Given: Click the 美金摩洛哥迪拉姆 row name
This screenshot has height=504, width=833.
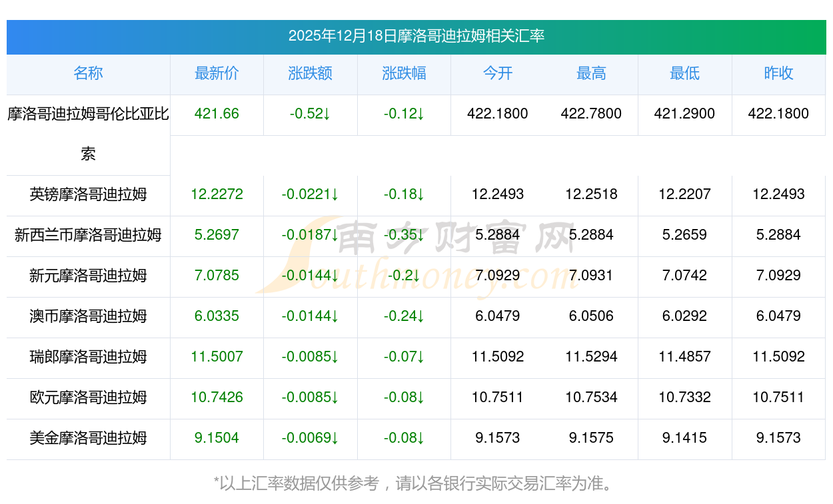Looking at the screenshot, I should (x=88, y=438).
